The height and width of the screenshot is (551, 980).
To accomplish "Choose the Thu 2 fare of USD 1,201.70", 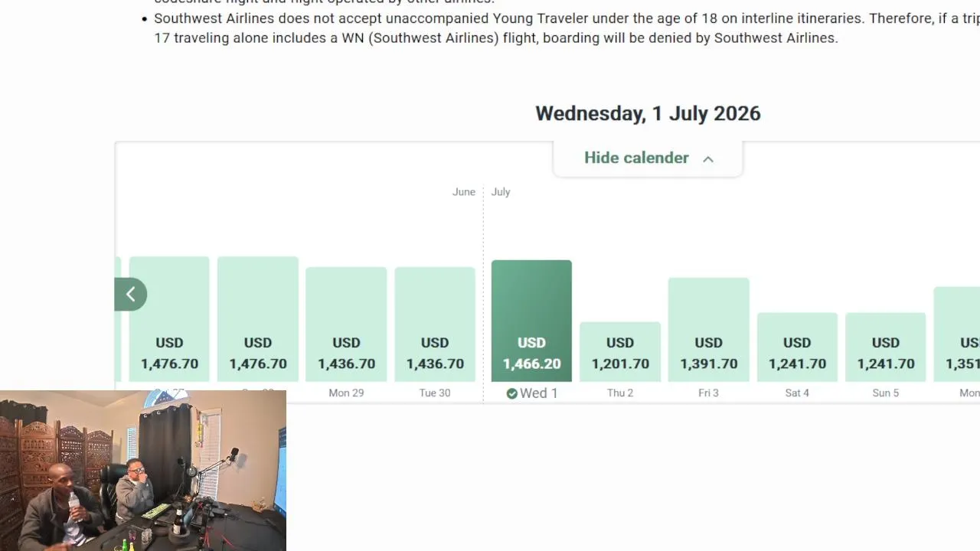I will [x=620, y=352].
